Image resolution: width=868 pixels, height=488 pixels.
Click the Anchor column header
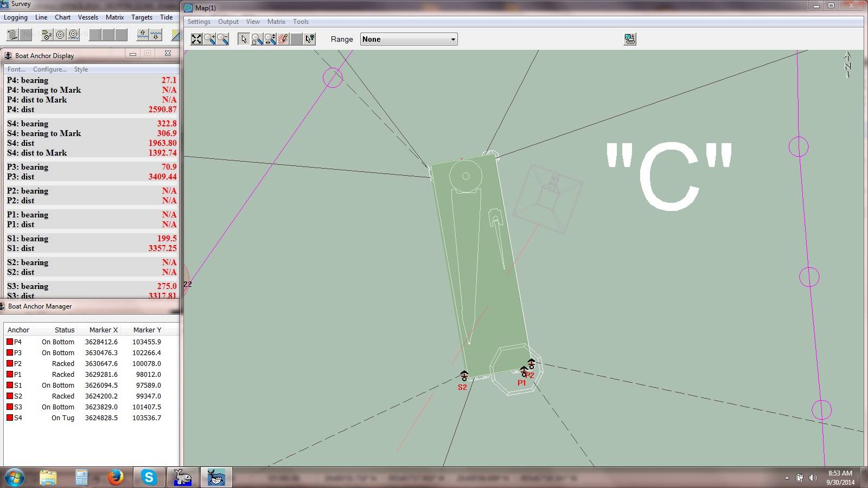[x=18, y=330]
